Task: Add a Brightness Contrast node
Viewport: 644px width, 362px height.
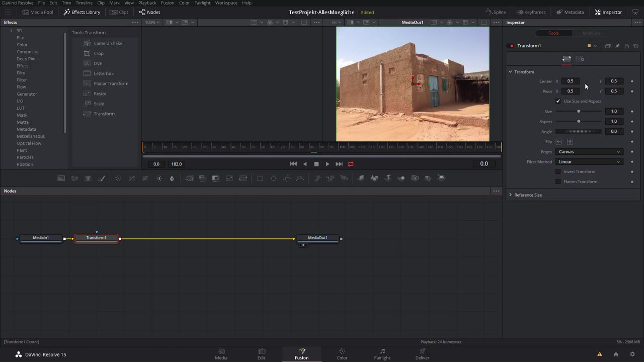Action: point(159,178)
